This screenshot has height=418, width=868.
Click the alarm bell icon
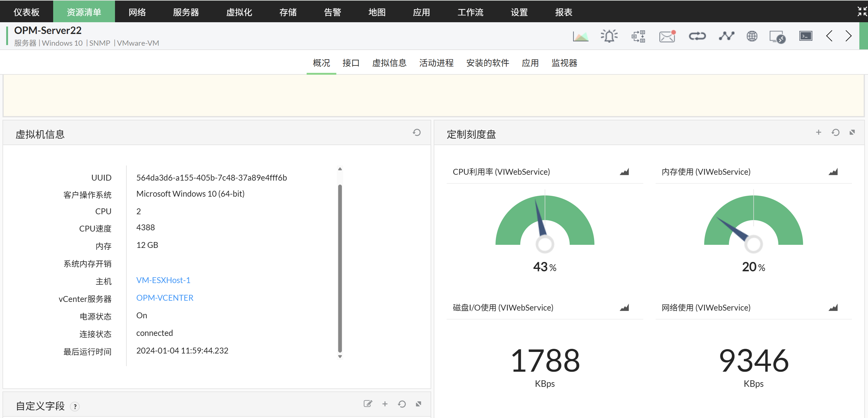[609, 36]
